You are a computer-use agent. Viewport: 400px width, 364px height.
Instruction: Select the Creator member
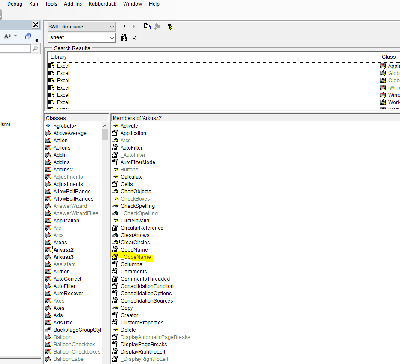point(130,315)
